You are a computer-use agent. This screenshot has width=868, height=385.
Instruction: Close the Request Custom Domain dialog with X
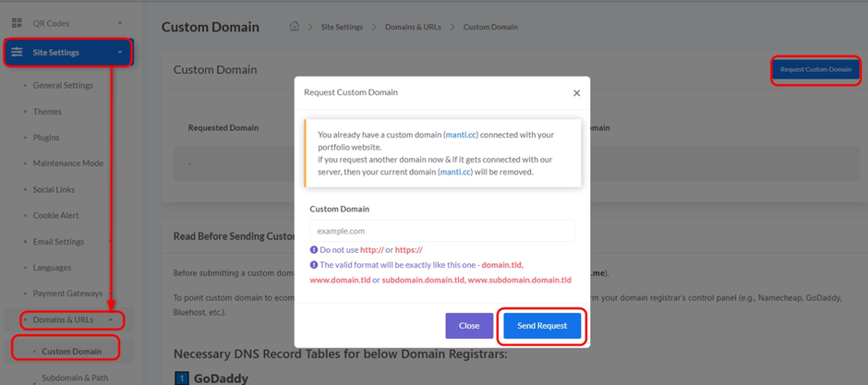(x=576, y=93)
